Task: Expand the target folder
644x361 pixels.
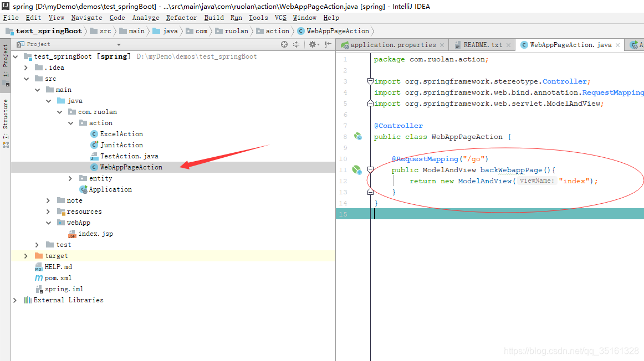Action: click(26, 256)
